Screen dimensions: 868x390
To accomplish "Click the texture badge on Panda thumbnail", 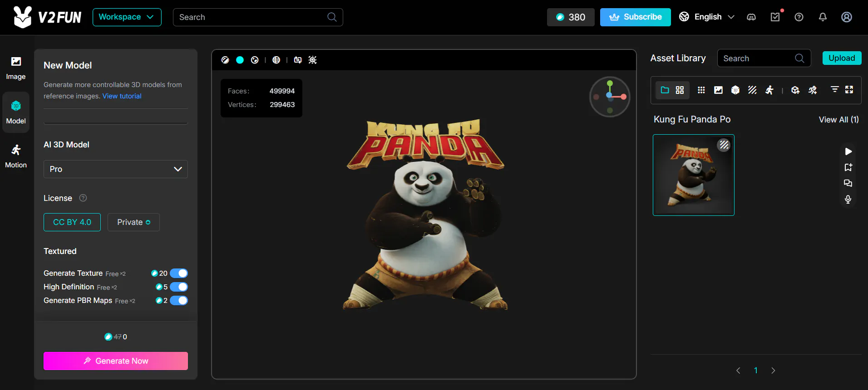I will click(x=724, y=145).
